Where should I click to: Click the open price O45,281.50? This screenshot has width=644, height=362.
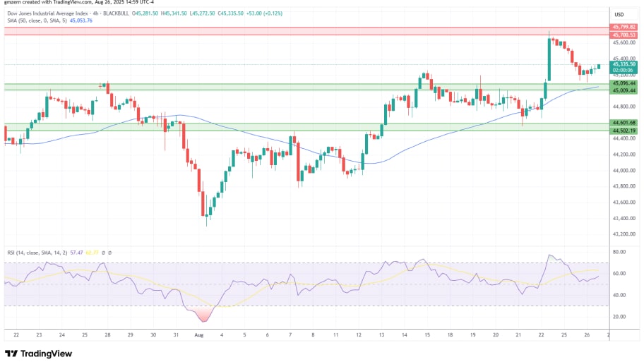point(145,13)
